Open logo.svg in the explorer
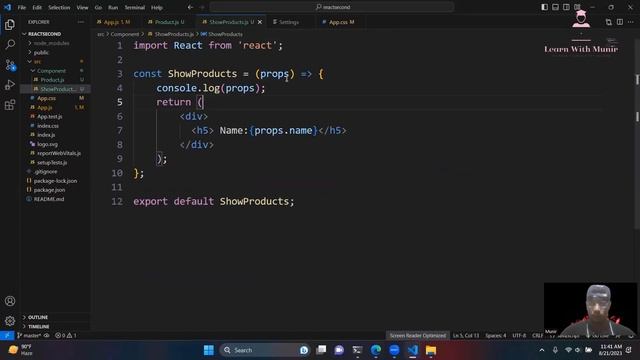The image size is (640, 360). coord(47,144)
